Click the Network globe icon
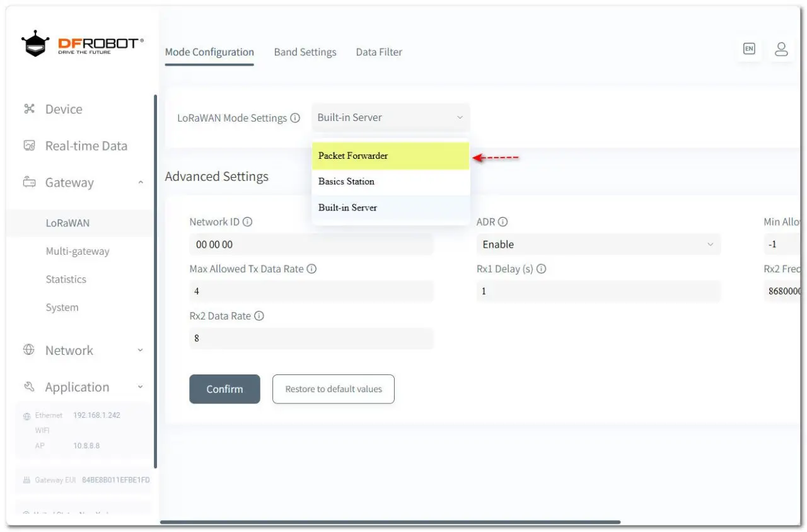Image resolution: width=807 pixels, height=532 pixels. point(28,350)
